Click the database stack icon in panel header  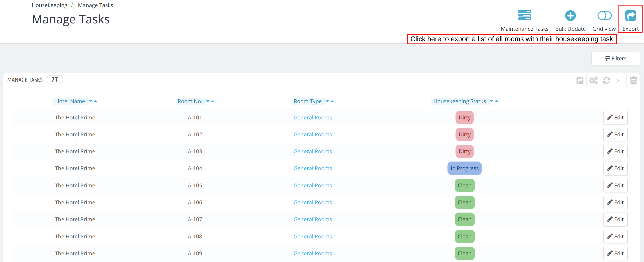(633, 80)
